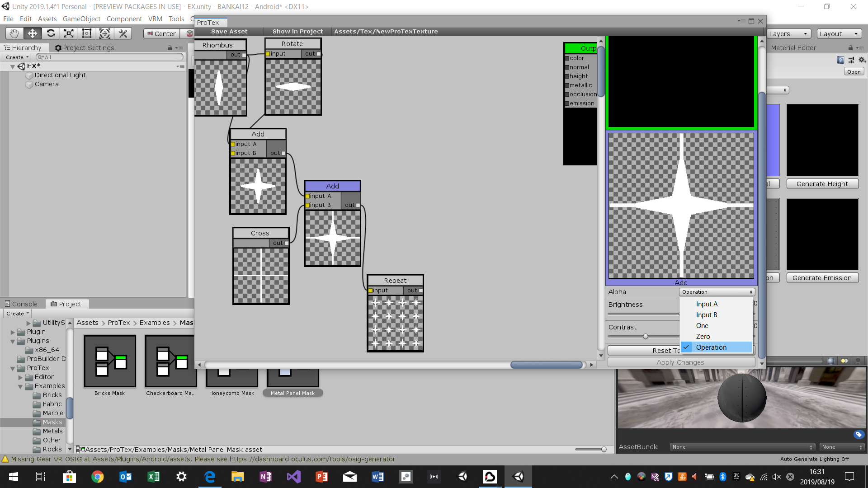Select the Move tool in toolbar

33,33
